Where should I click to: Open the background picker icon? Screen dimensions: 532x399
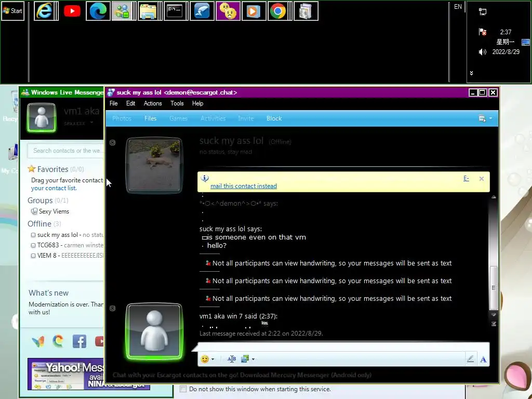coord(245,359)
